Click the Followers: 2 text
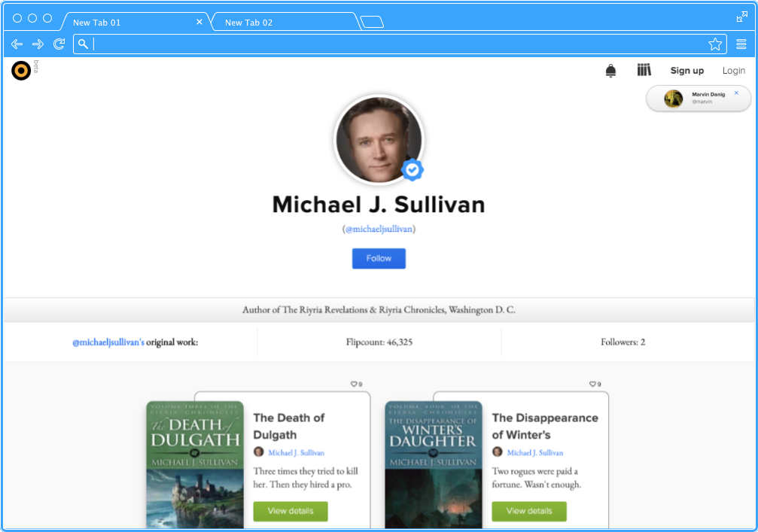 623,342
